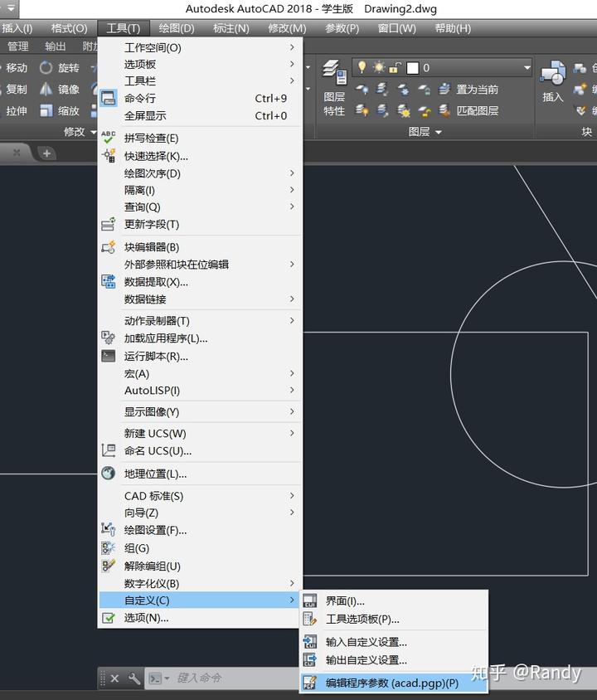This screenshot has width=597, height=700.
Task: Select 动作录制器(T) menu entry
Action: point(200,320)
